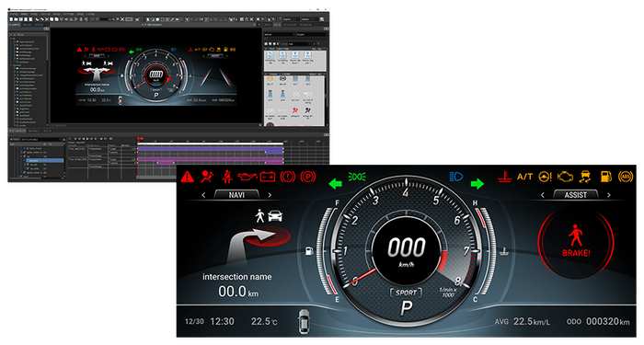This screenshot has height=345, width=644.
Task: Click the SPORT drive mode label
Action: pyautogui.click(x=406, y=293)
